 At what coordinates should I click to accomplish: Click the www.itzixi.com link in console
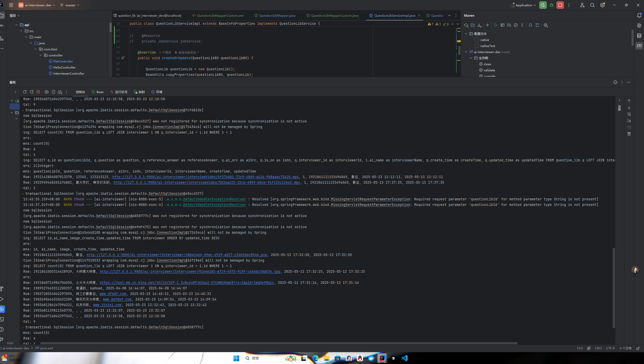107,305
